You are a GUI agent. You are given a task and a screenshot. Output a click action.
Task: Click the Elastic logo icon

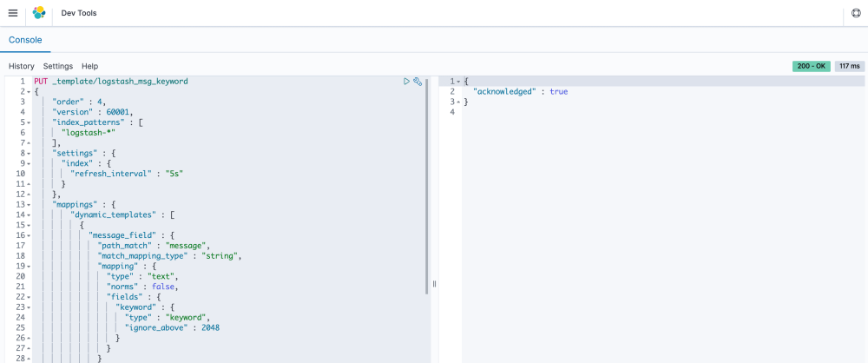point(39,13)
